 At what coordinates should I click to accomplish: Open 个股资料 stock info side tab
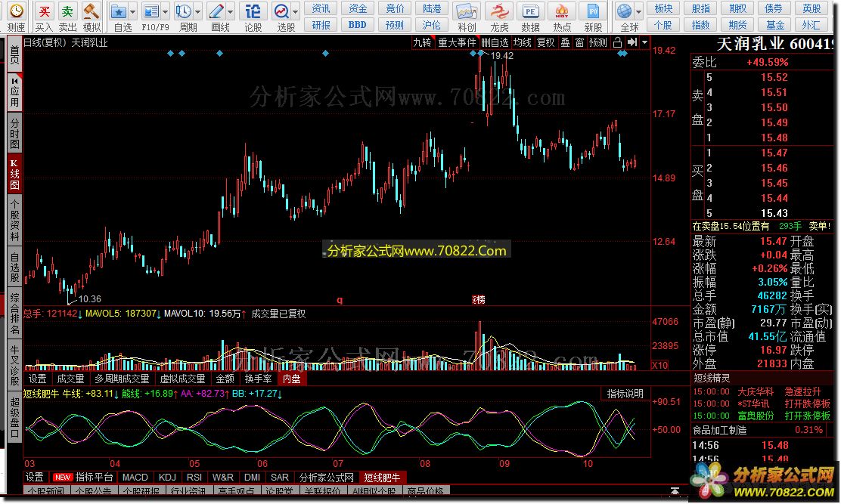coord(14,220)
